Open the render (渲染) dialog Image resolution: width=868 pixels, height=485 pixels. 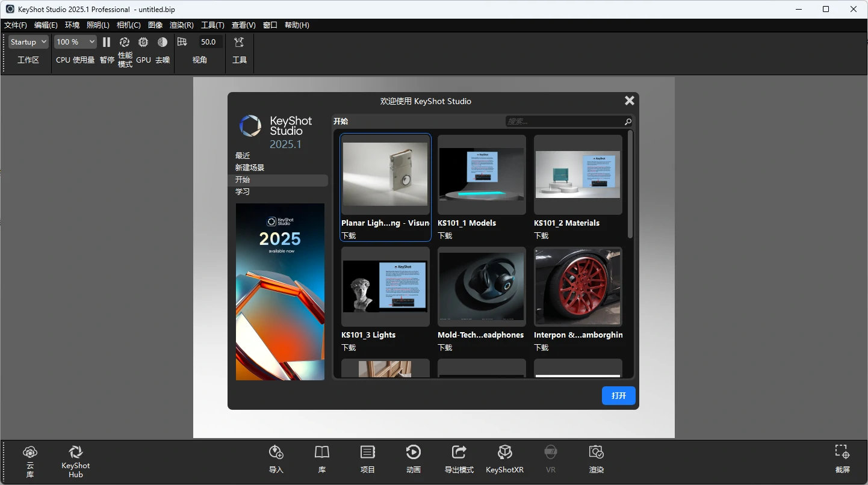click(597, 452)
